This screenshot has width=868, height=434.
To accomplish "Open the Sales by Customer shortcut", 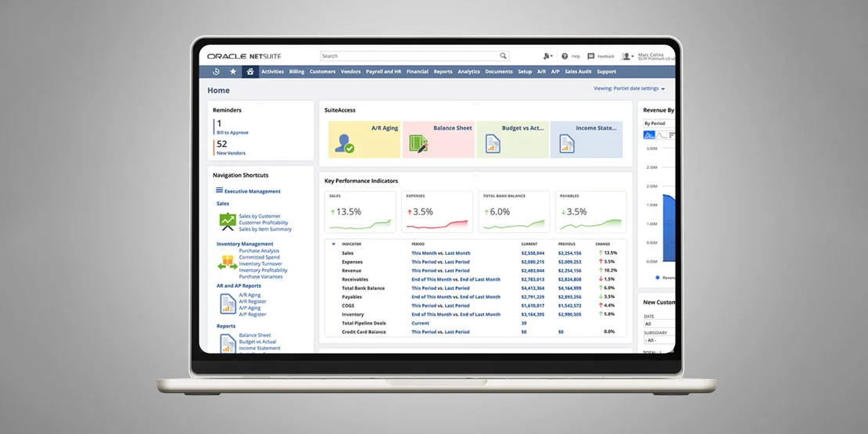I will (x=260, y=217).
